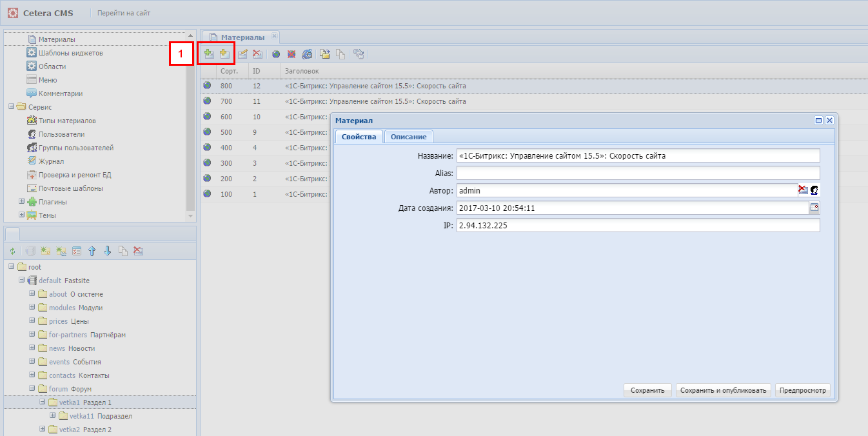868x436 pixels.
Task: Click the create linked section icon
Action: click(x=61, y=251)
